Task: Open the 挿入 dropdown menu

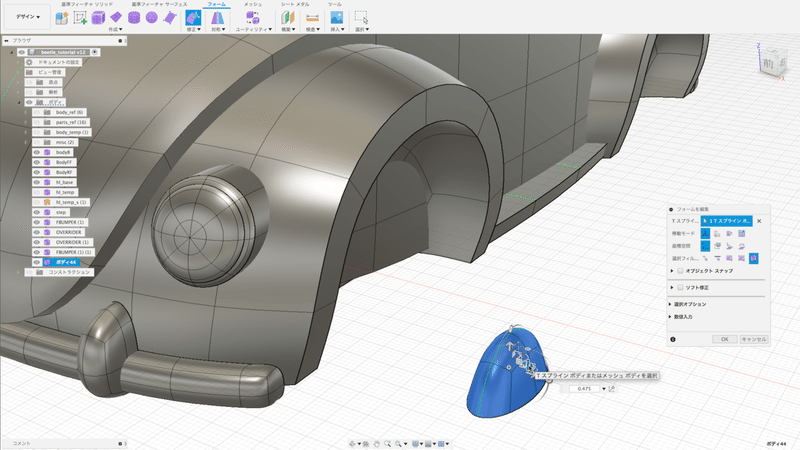Action: pos(337,30)
